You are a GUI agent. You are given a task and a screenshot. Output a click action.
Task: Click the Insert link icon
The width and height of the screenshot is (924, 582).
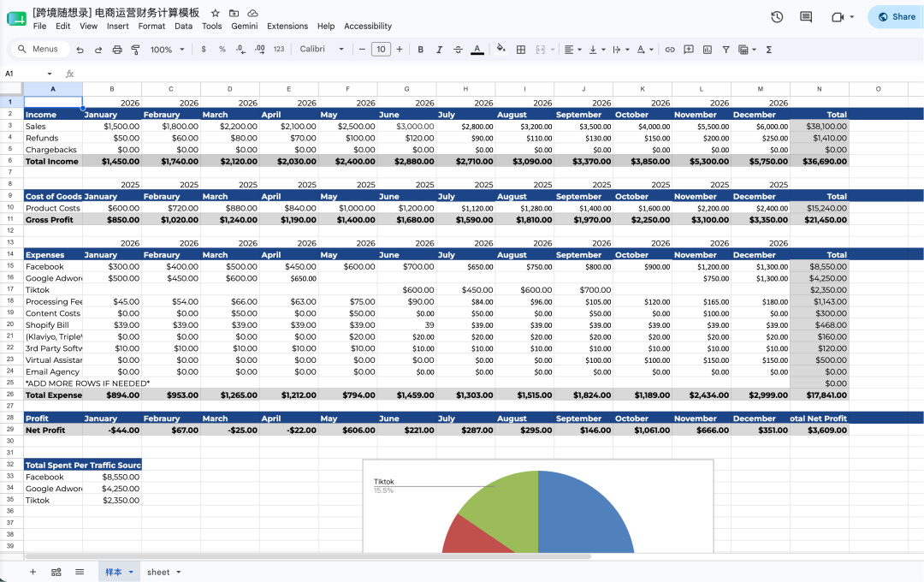(x=670, y=50)
